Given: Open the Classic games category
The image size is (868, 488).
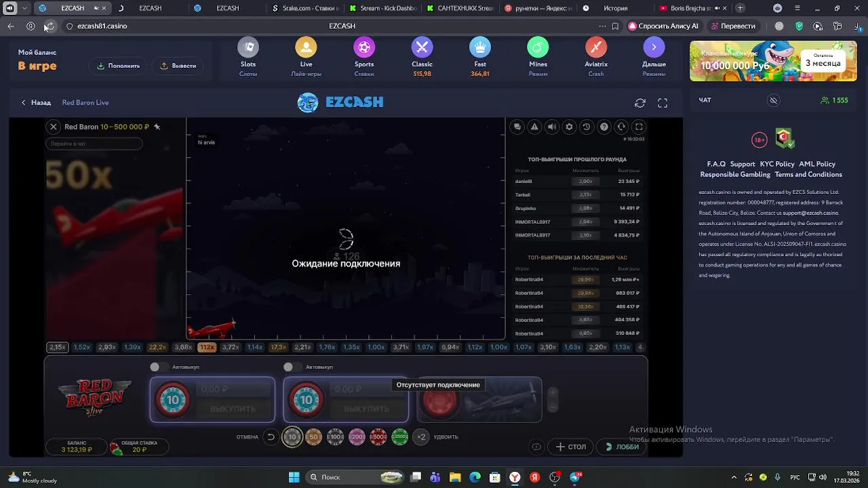Looking at the screenshot, I should (x=422, y=47).
